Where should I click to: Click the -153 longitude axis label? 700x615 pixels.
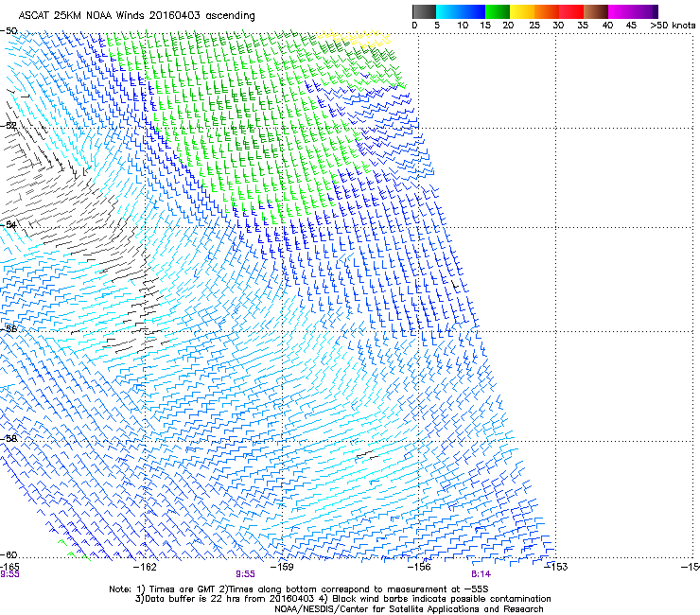(556, 567)
